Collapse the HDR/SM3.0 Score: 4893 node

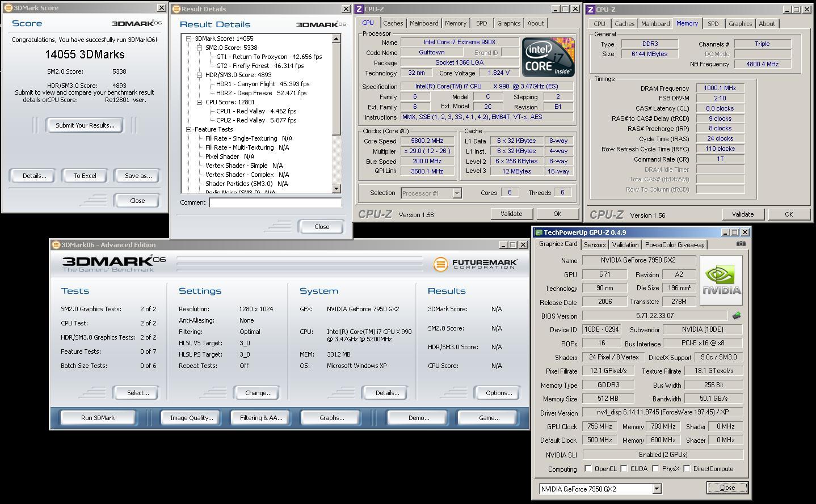[x=200, y=75]
